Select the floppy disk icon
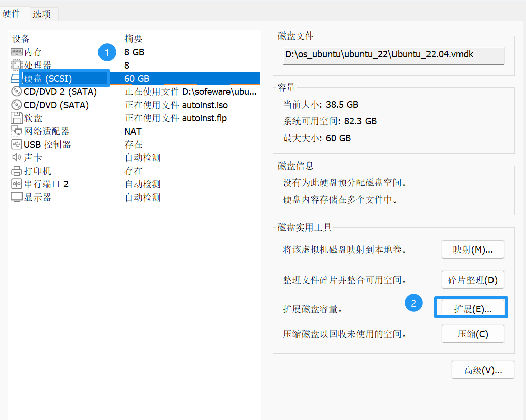The image size is (526, 420). [x=16, y=118]
